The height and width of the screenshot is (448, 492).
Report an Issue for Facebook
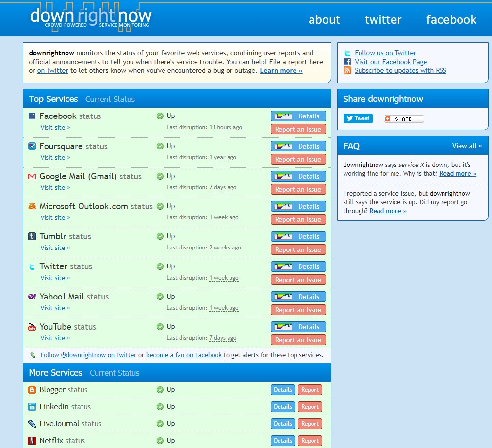point(298,129)
